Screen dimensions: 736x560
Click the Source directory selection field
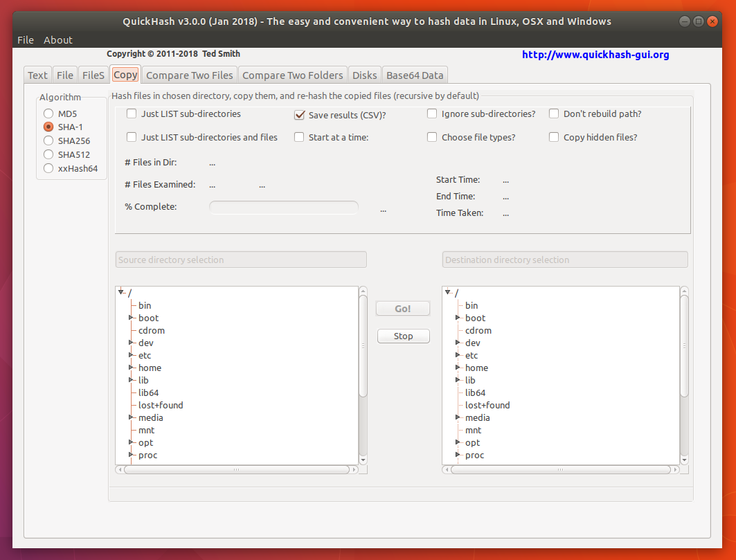[240, 260]
